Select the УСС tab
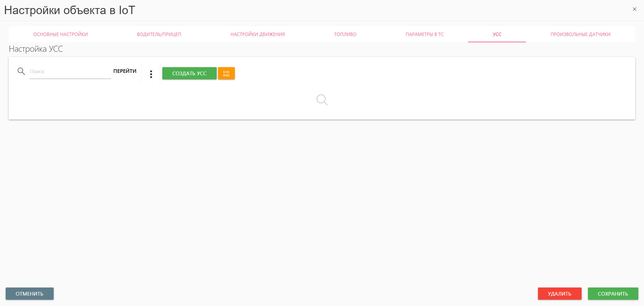 [497, 34]
